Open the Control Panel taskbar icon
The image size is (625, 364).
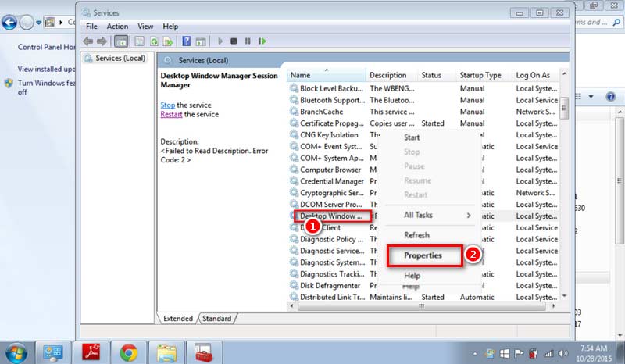(x=53, y=353)
